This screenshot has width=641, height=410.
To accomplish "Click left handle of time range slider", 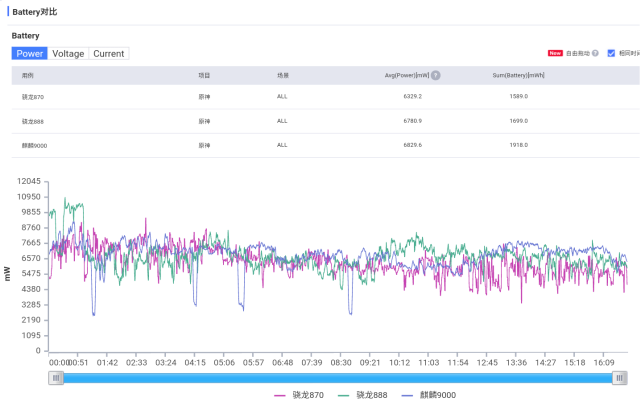I will click(57, 377).
